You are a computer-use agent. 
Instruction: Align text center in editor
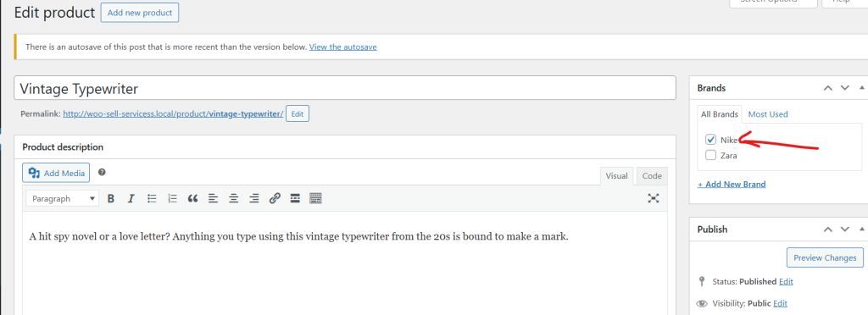coord(234,198)
